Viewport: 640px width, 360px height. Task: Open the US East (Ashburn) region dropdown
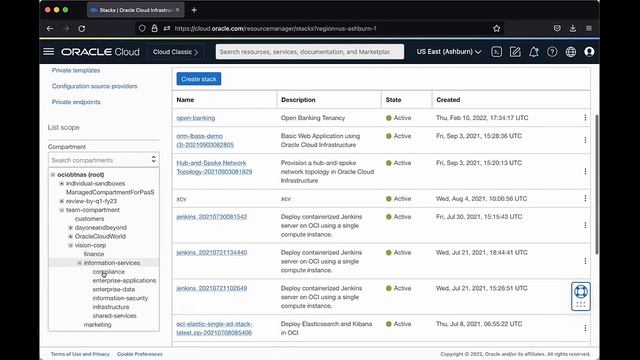449,52
